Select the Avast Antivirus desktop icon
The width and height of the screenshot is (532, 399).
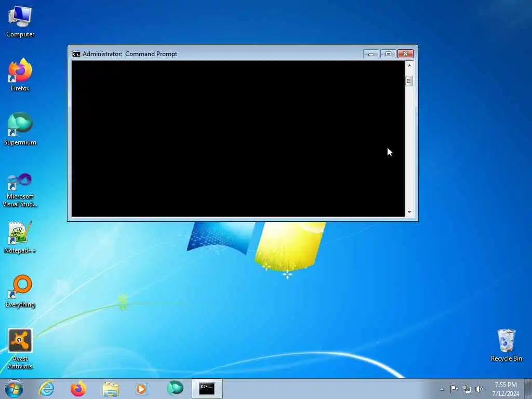click(x=20, y=349)
